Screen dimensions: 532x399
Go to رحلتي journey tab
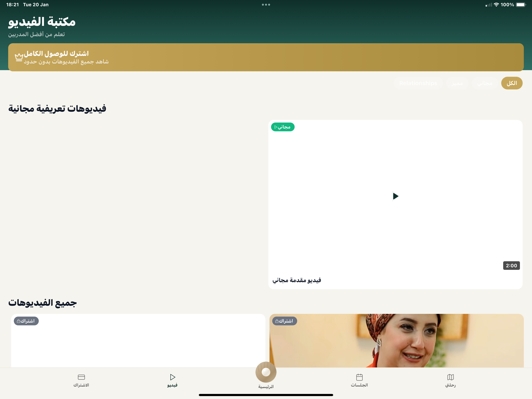[x=450, y=380]
